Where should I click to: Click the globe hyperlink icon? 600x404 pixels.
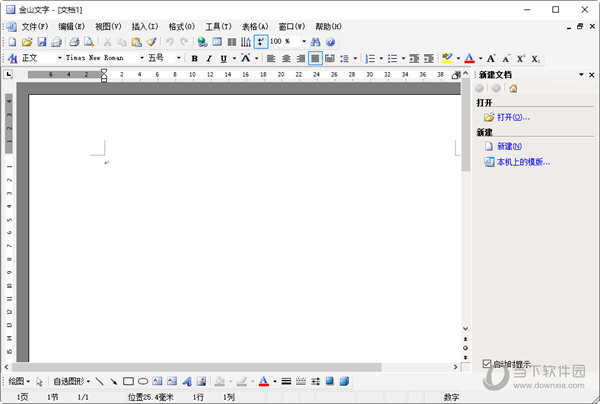tap(202, 42)
